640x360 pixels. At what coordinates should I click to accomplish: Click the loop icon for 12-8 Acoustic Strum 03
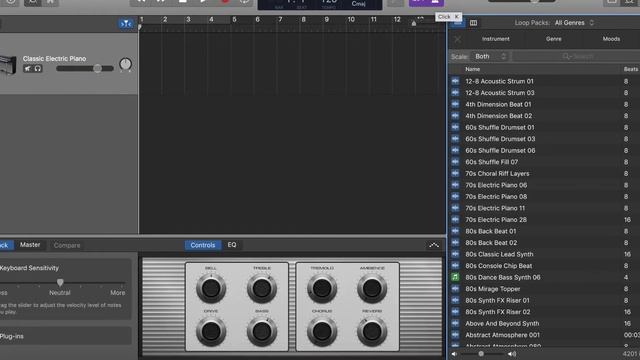(455, 93)
